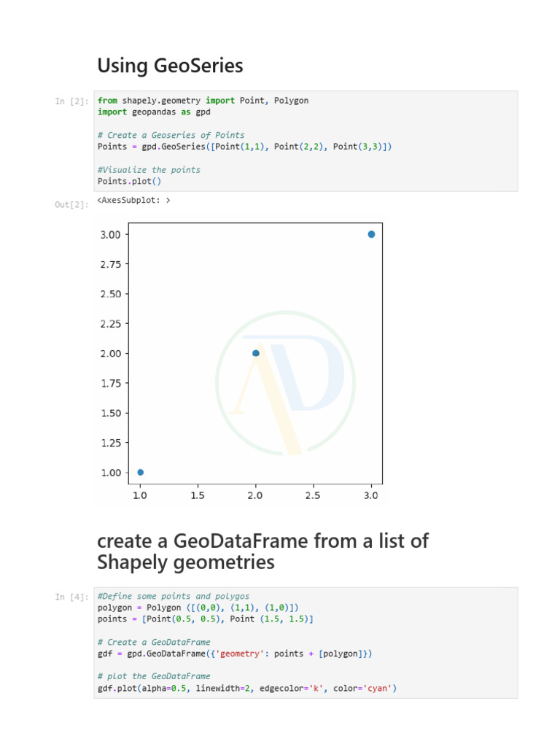Click the AD watermark logo in the plot

[286, 384]
